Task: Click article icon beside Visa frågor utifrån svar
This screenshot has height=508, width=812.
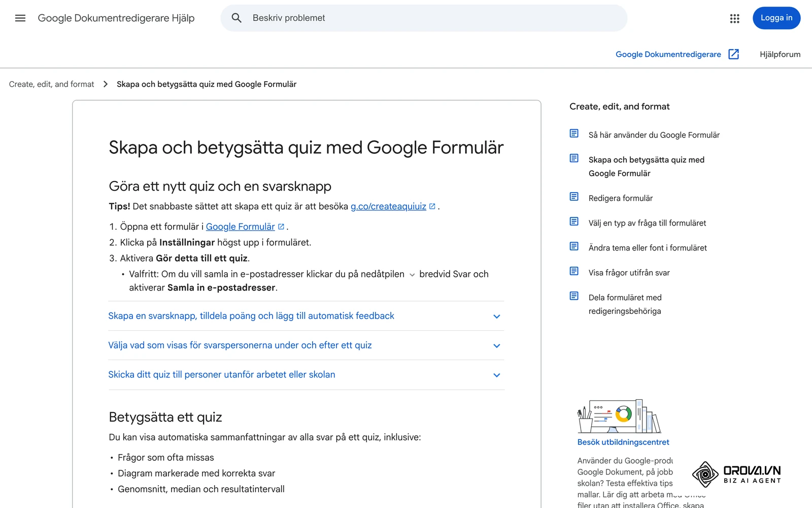Action: click(x=574, y=271)
